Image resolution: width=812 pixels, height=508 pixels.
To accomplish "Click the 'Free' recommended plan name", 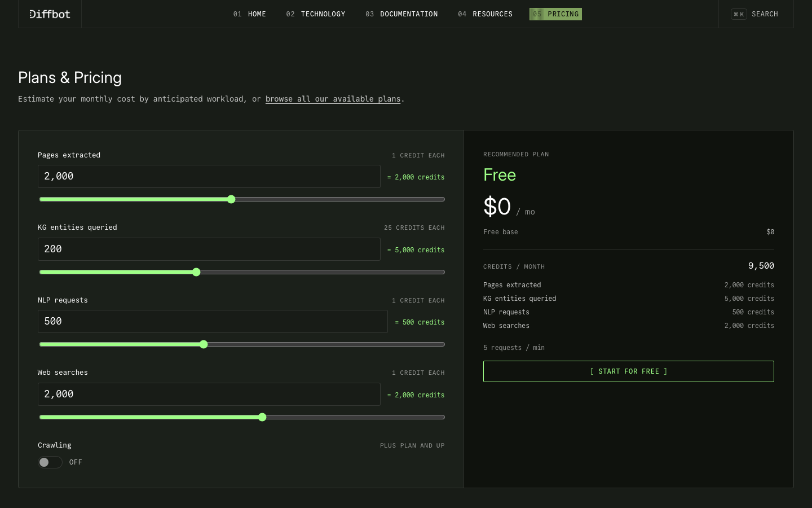I will click(x=500, y=175).
